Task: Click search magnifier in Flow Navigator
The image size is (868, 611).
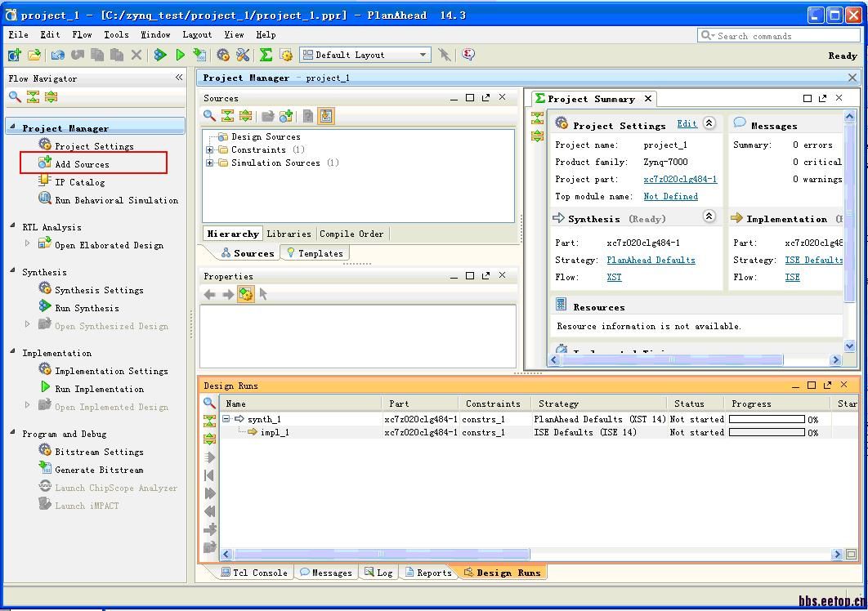Action: pos(15,97)
